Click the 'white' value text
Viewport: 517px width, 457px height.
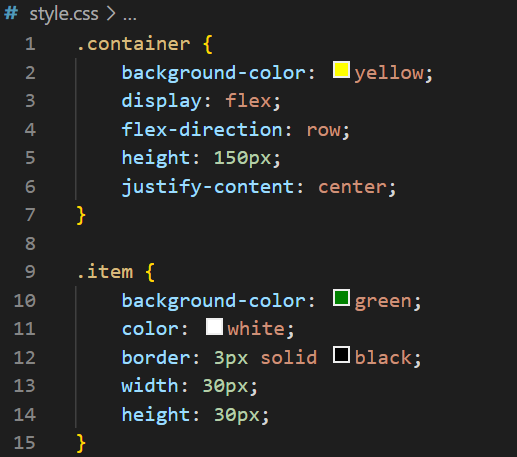tap(256, 328)
